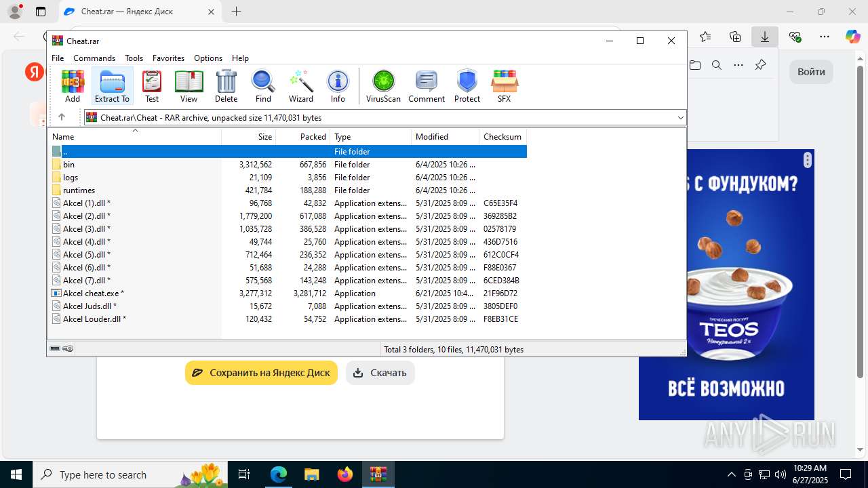The height and width of the screenshot is (488, 868).
Task: Click the Войти login button
Action: pyautogui.click(x=811, y=72)
